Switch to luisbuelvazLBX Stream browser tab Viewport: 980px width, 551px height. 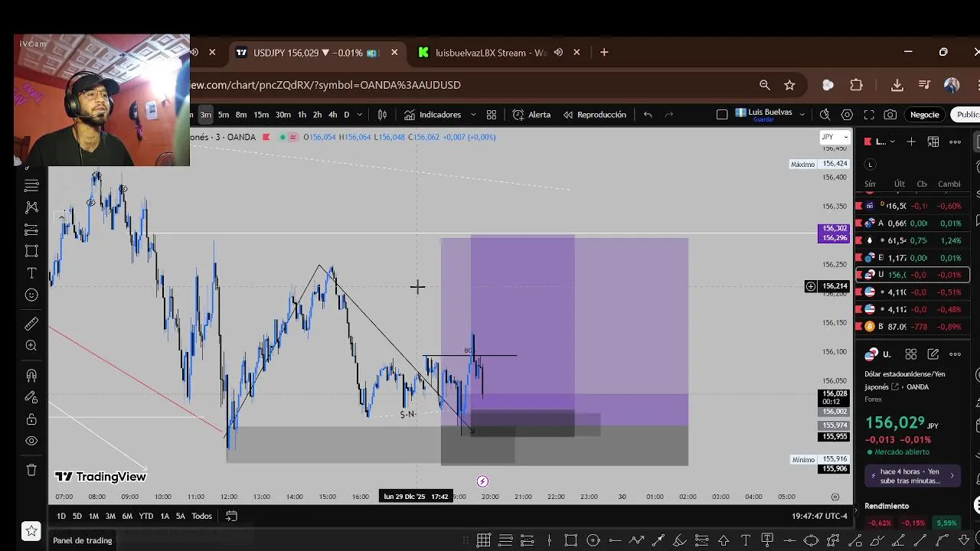pos(490,53)
